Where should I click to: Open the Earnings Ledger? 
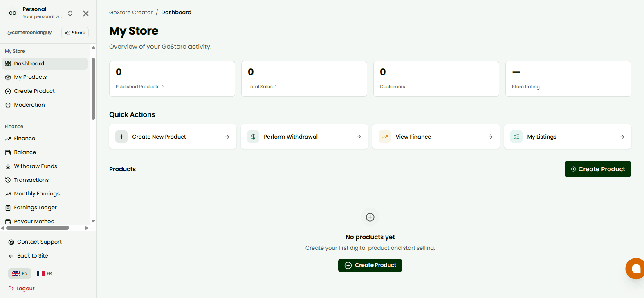[45, 208]
